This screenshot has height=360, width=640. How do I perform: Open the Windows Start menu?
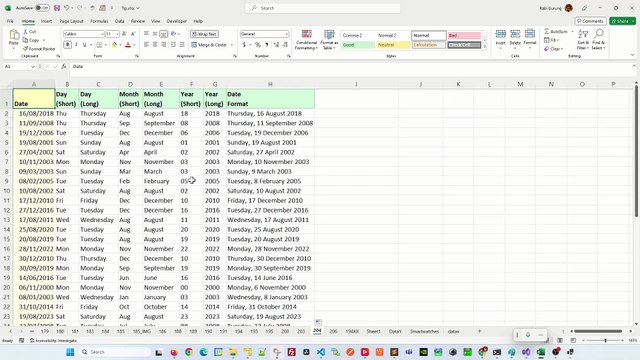tap(70, 352)
